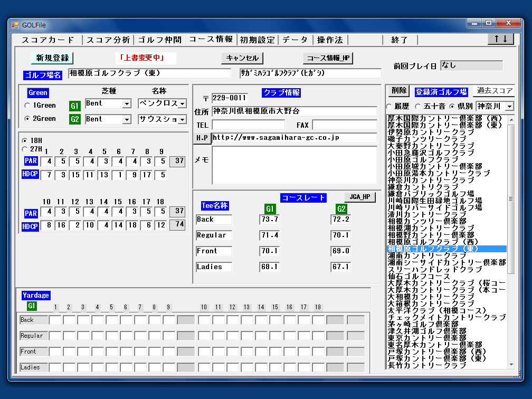The width and height of the screenshot is (532, 399).
Task: Select the 1Green radio option
Action: tap(27, 106)
